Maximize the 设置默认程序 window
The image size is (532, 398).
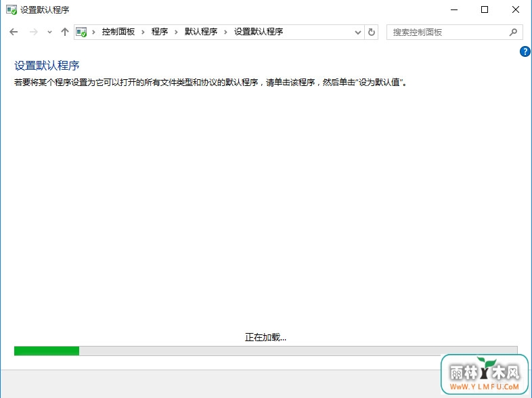point(485,9)
